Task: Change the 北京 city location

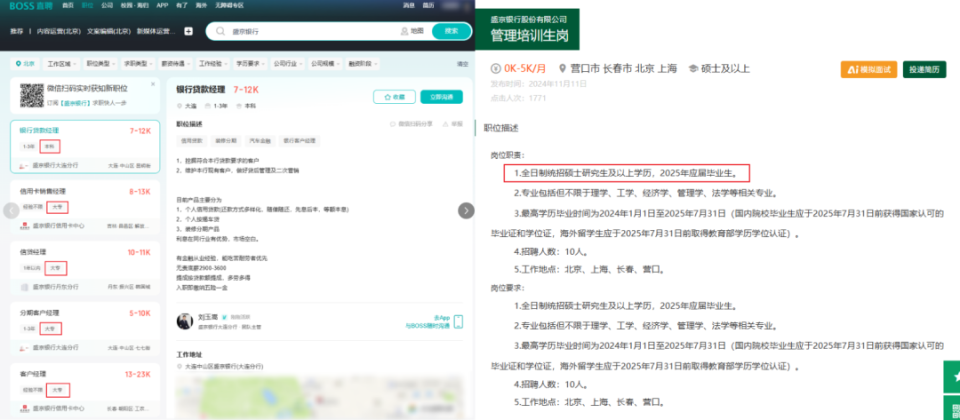Action: pyautogui.click(x=26, y=64)
